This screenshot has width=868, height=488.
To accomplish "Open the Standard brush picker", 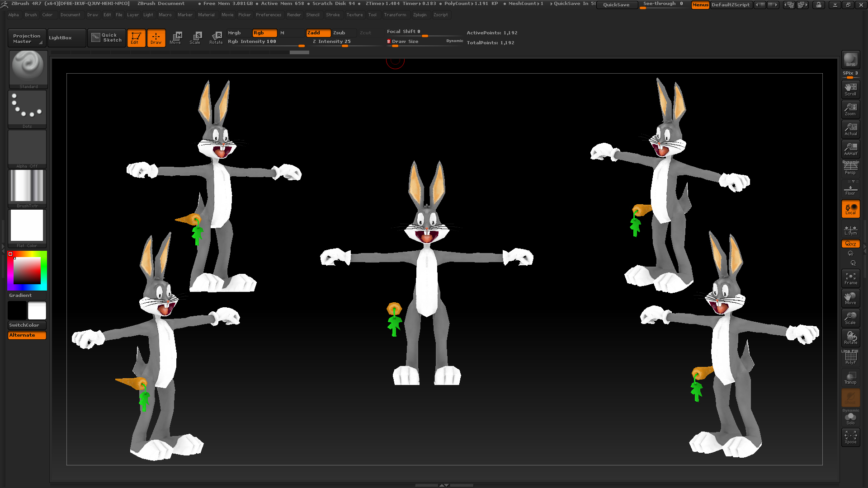I will pyautogui.click(x=28, y=69).
